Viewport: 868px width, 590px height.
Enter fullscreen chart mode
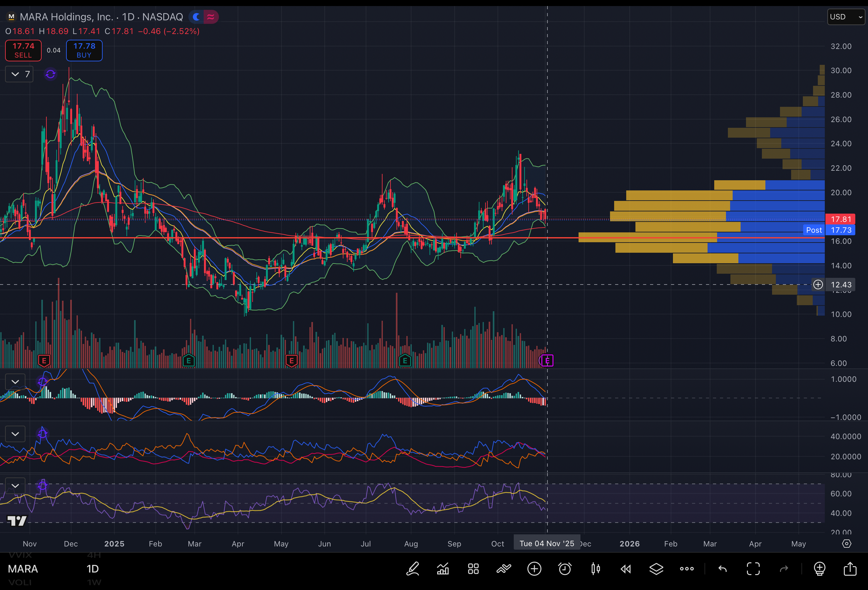(753, 569)
